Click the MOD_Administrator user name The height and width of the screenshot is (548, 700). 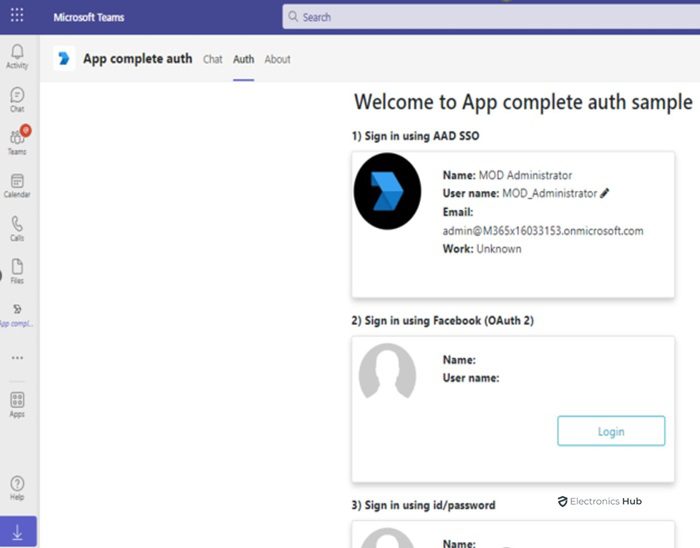click(x=550, y=193)
